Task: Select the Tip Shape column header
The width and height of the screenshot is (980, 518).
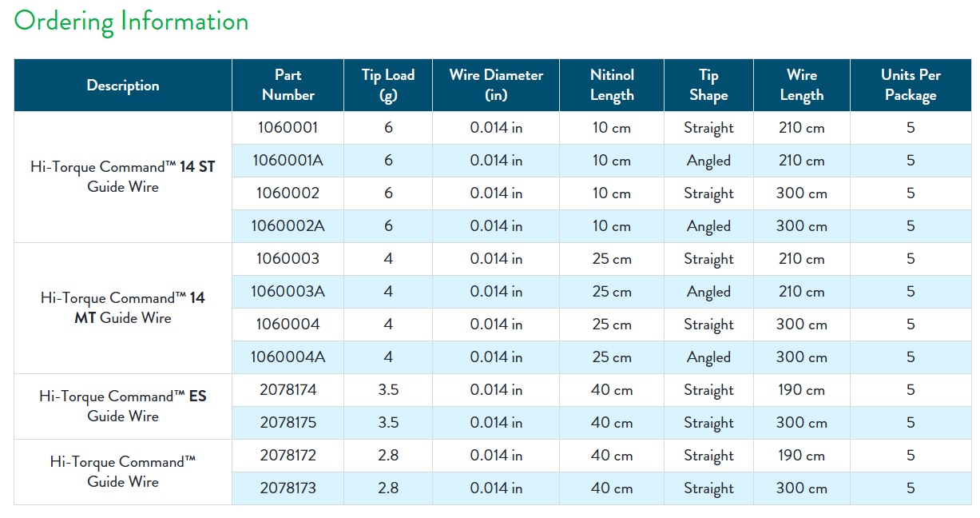Action: [x=708, y=85]
